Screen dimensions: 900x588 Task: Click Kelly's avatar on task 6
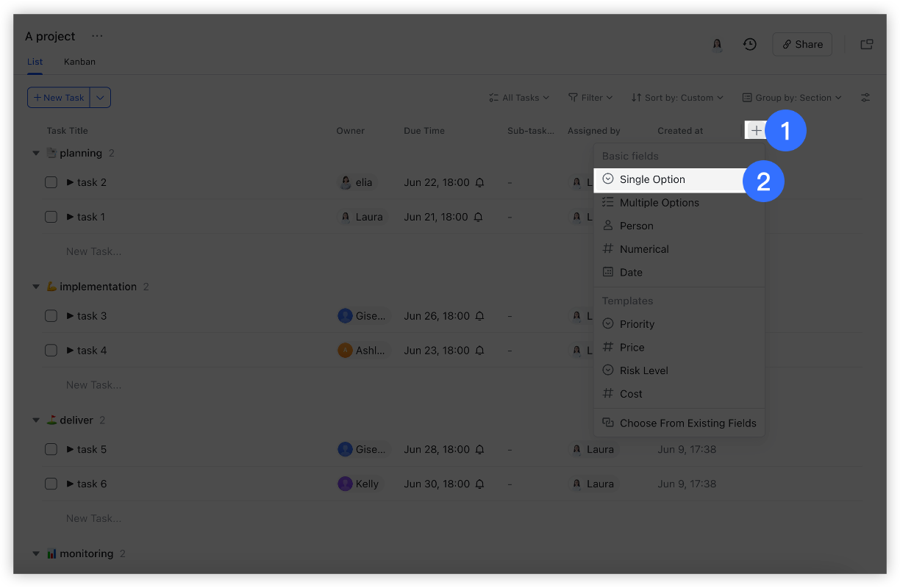(x=346, y=484)
